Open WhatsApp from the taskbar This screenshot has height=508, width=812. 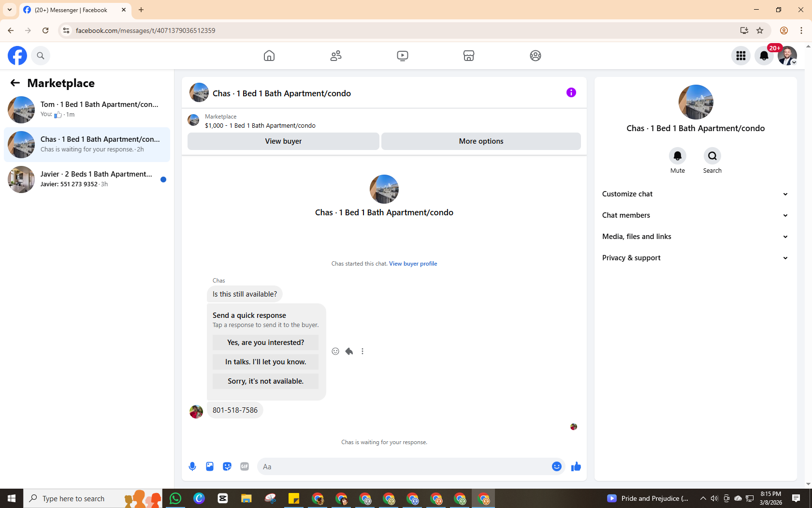(x=175, y=498)
